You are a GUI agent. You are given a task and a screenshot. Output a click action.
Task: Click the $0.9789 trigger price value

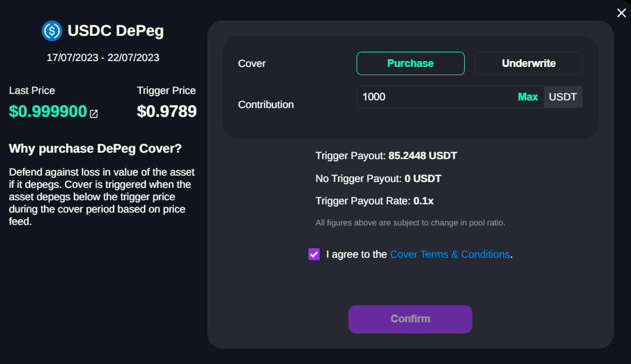tap(166, 112)
